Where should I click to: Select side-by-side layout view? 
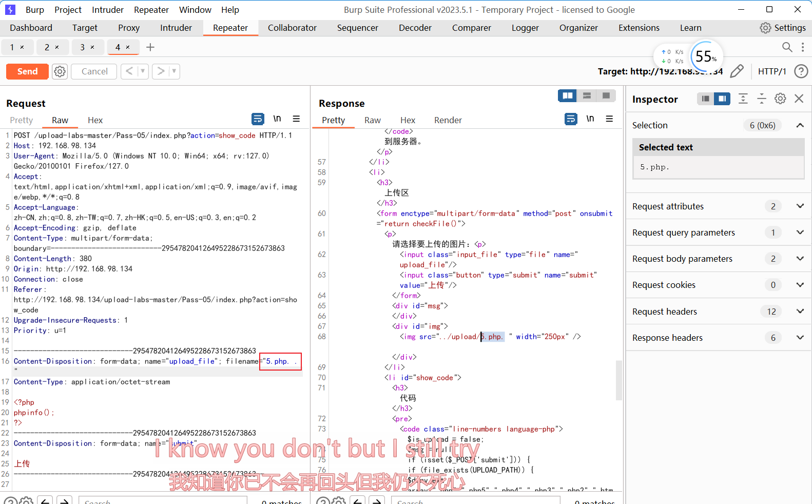[x=568, y=95]
